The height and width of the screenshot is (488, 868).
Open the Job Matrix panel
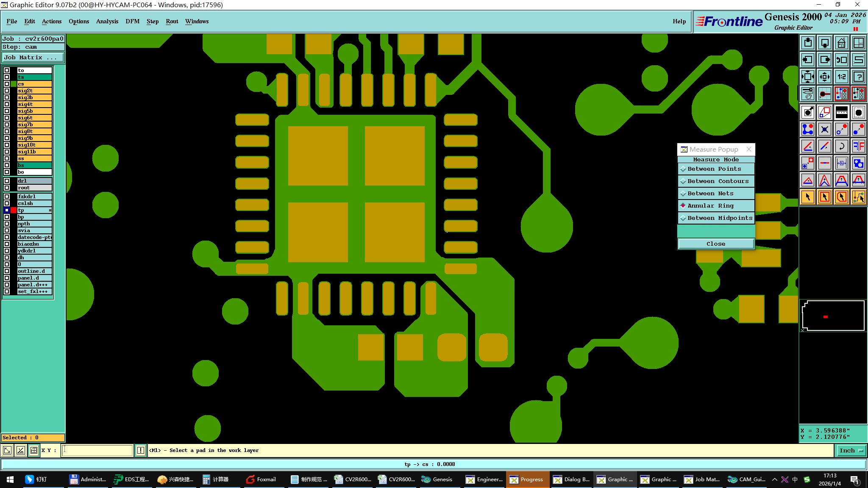pyautogui.click(x=33, y=57)
